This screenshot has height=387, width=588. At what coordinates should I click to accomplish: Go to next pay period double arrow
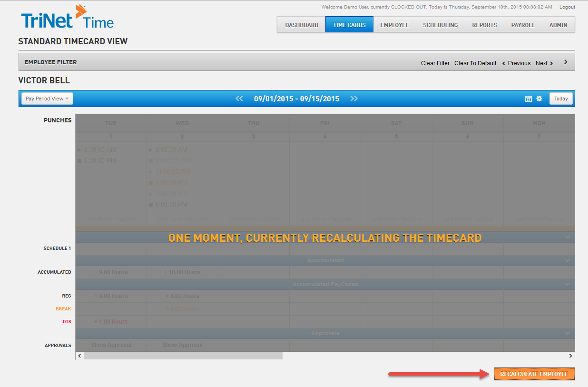click(x=354, y=99)
